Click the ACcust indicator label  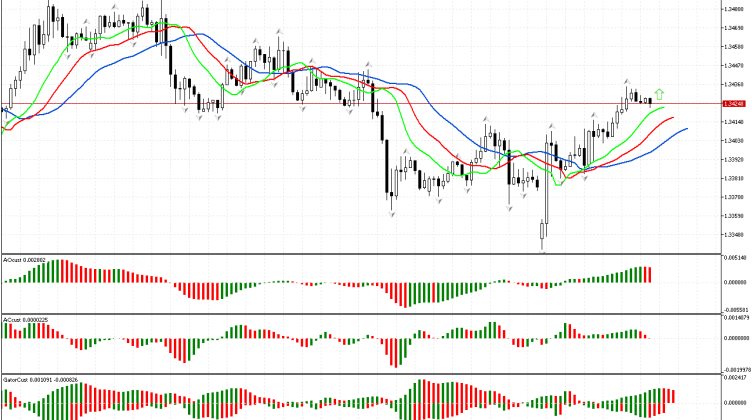pos(24,320)
